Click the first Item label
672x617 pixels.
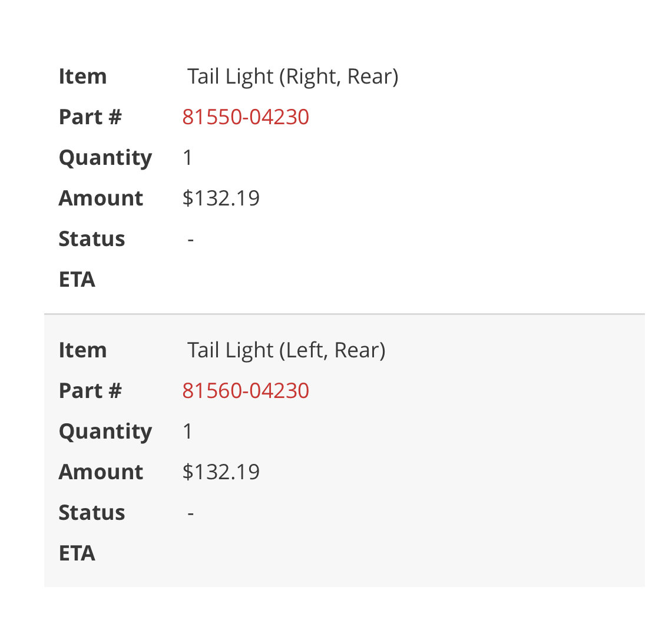pyautogui.click(x=82, y=77)
